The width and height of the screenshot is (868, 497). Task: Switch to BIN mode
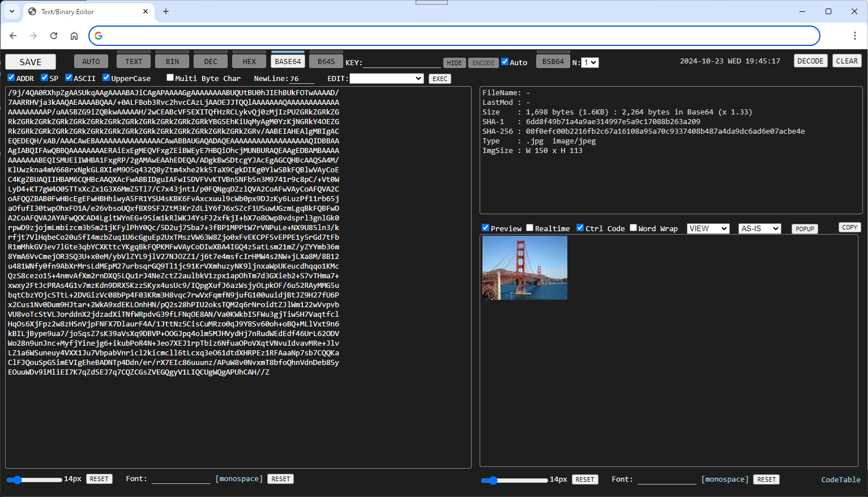172,61
